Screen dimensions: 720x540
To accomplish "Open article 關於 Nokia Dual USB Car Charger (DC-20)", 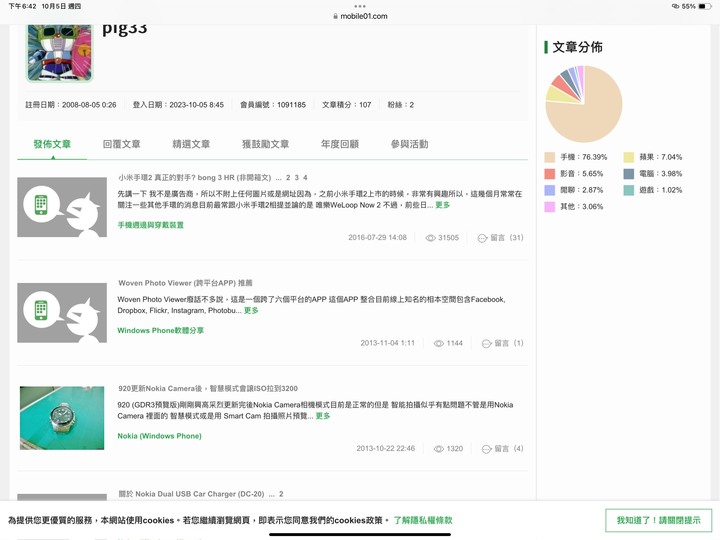I will point(191,494).
